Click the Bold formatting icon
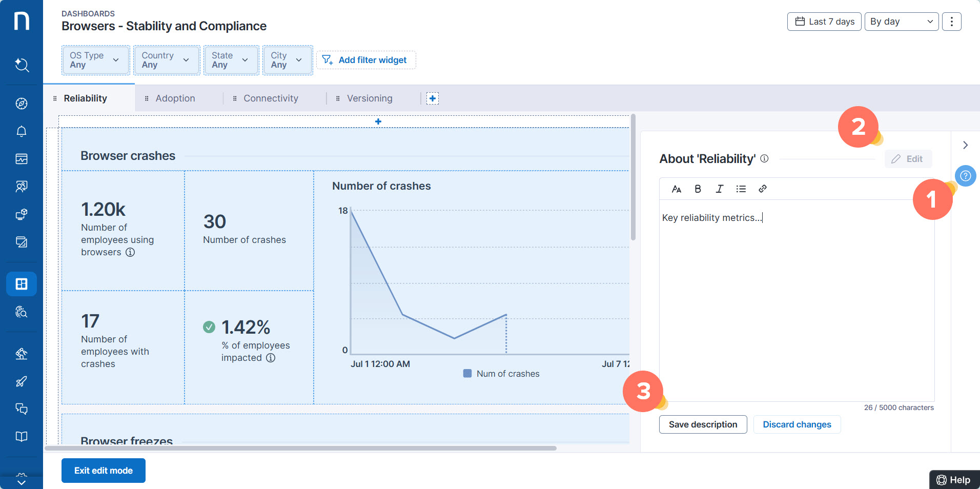This screenshot has width=980, height=489. coord(698,189)
